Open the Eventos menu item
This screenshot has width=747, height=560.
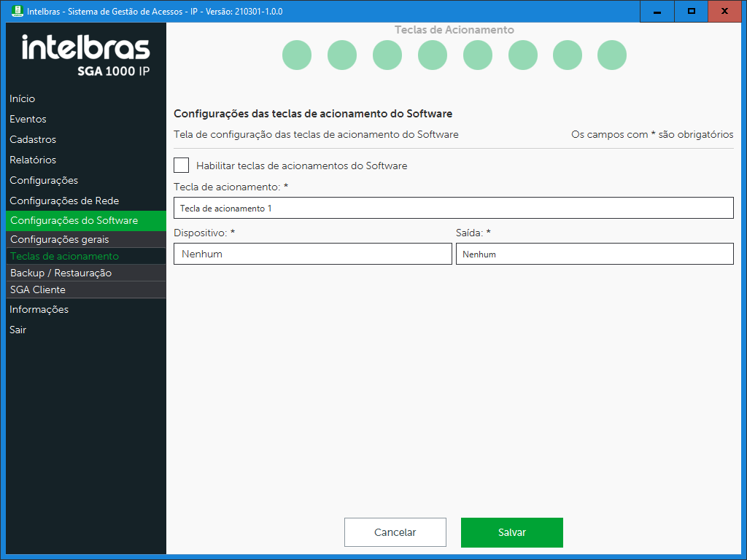pyautogui.click(x=28, y=119)
